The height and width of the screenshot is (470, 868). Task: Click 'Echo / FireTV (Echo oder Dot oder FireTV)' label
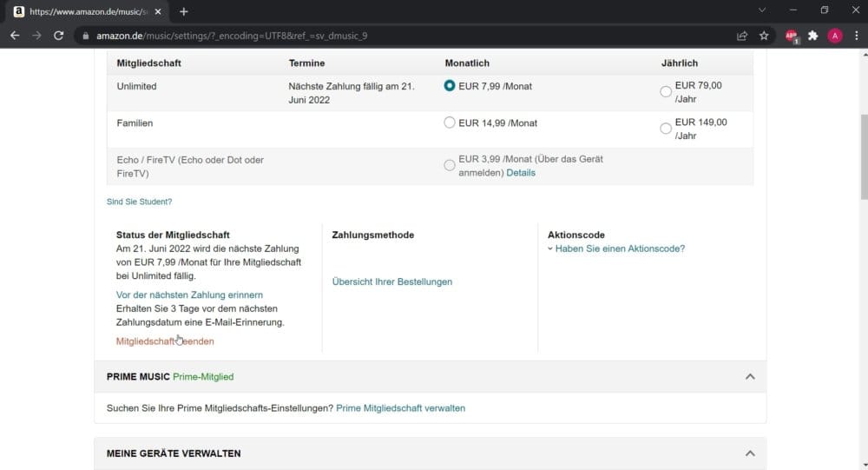click(190, 167)
